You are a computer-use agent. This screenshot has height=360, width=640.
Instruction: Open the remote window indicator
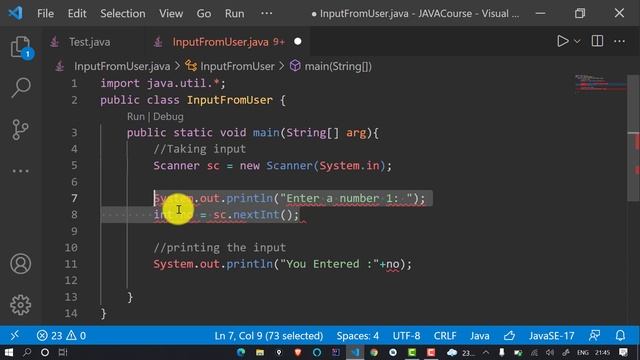pos(15,336)
